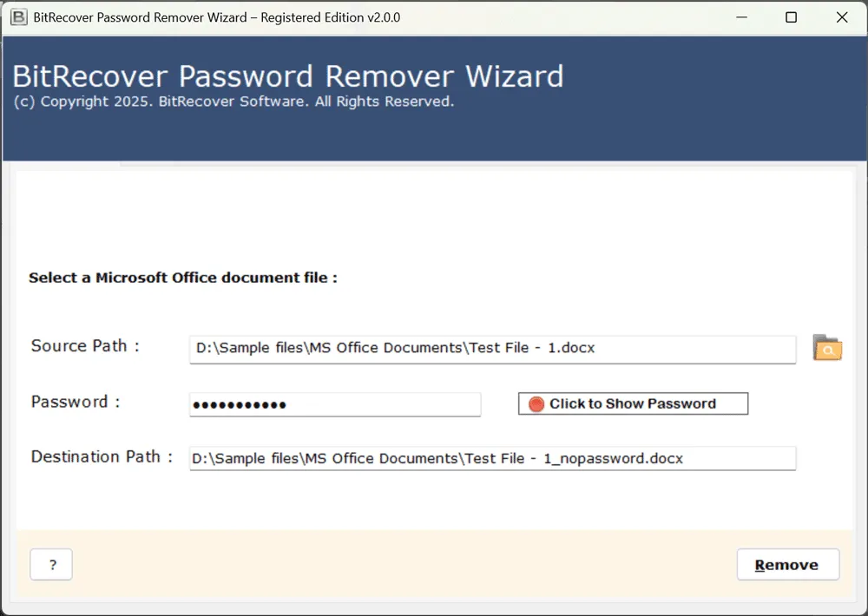The image size is (868, 616).
Task: Open help with the question mark button
Action: [51, 565]
